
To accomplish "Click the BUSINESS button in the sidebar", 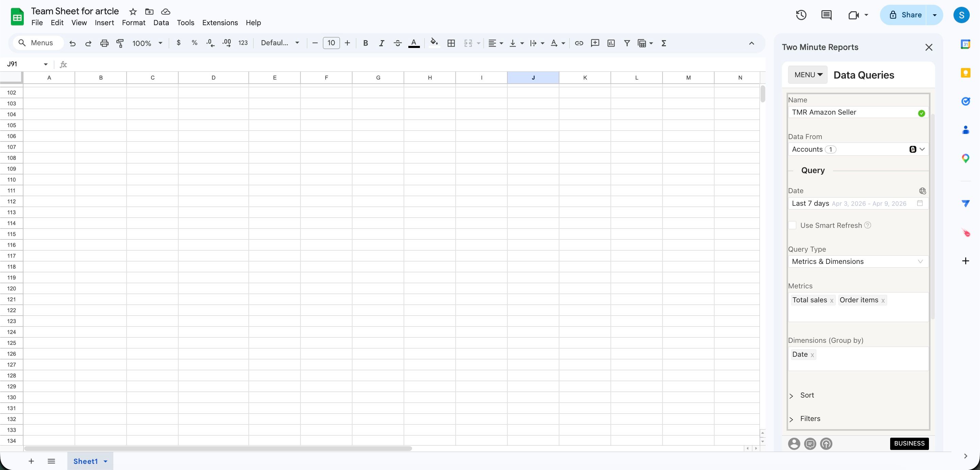I will pos(909,443).
